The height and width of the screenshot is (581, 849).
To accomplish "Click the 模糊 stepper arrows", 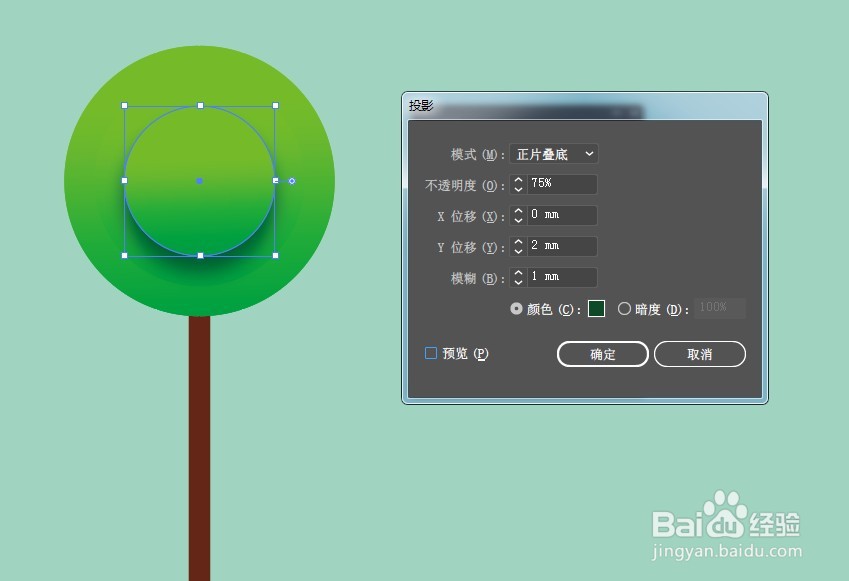I will (x=518, y=277).
